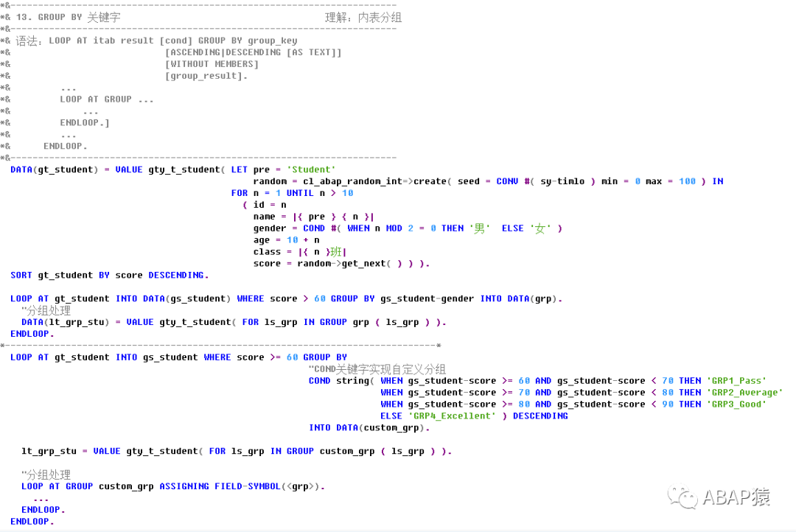Screen dimensions: 796x532
Task: Click the 'DATA(grp)' declaration
Action: pos(532,298)
